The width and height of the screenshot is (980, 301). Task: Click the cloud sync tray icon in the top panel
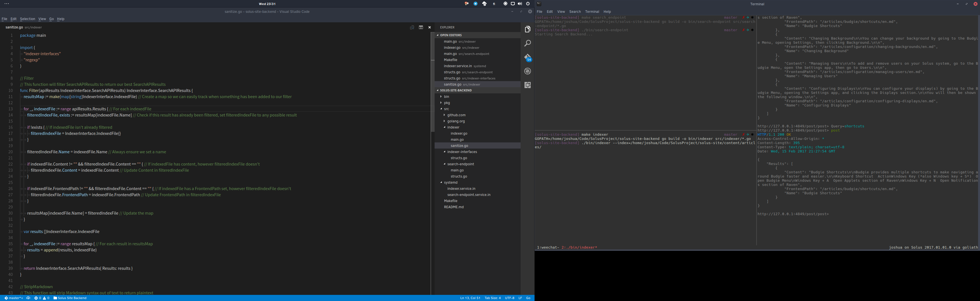coord(484,4)
